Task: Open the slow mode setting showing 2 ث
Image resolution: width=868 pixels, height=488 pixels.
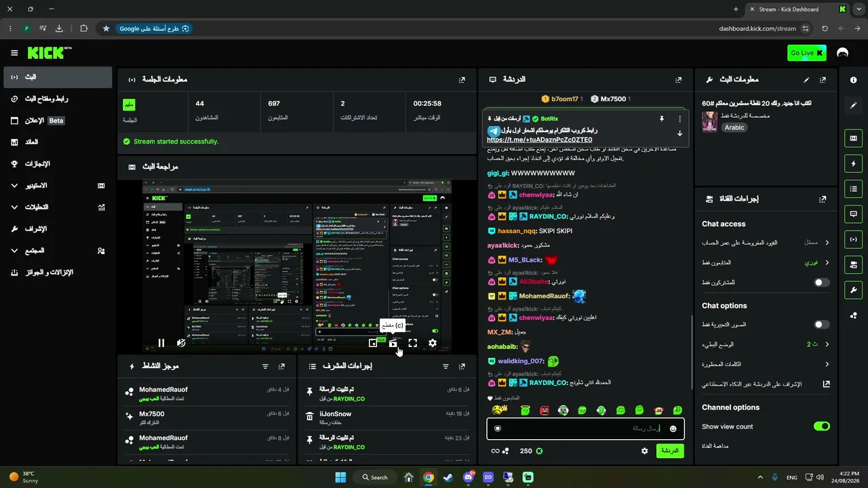Action: coord(766,344)
